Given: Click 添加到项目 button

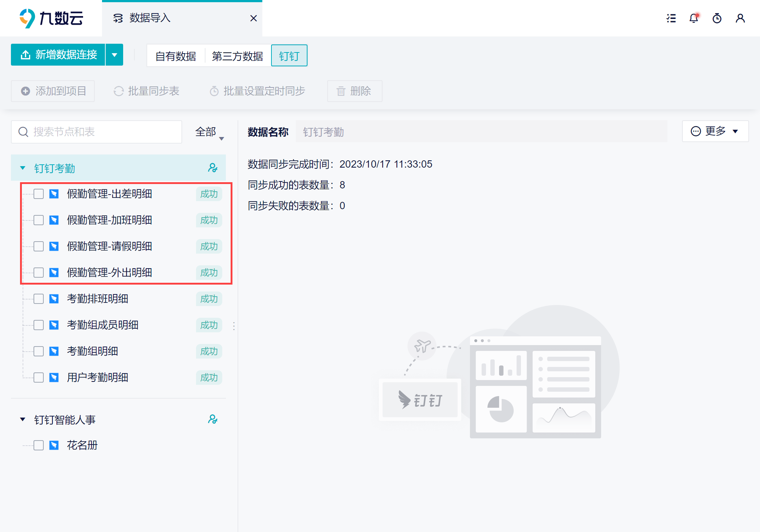Looking at the screenshot, I should [x=53, y=91].
